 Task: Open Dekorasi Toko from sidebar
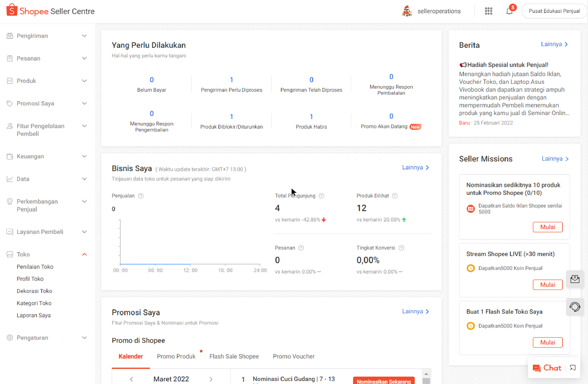(x=34, y=291)
